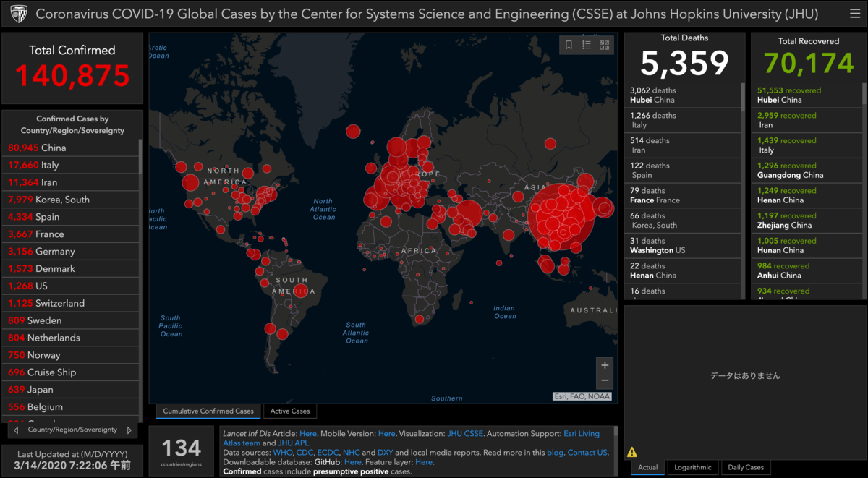
Task: Show the map legend list icon
Action: click(587, 45)
